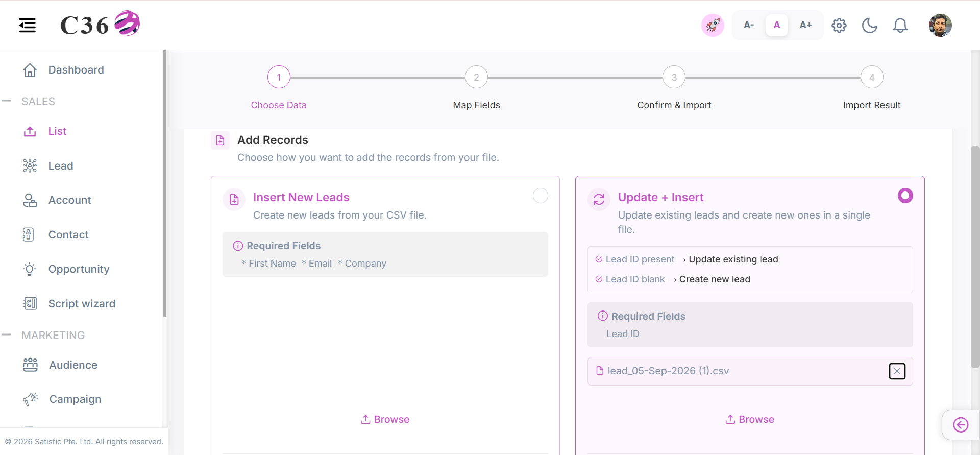Click the back arrow floating button
This screenshot has width=980, height=455.
point(961,425)
